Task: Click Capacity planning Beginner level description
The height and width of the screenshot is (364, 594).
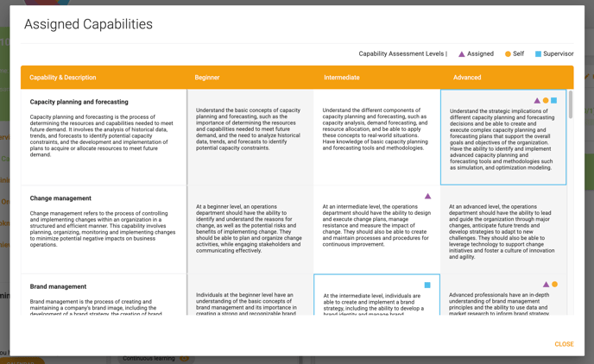Action: tap(249, 129)
